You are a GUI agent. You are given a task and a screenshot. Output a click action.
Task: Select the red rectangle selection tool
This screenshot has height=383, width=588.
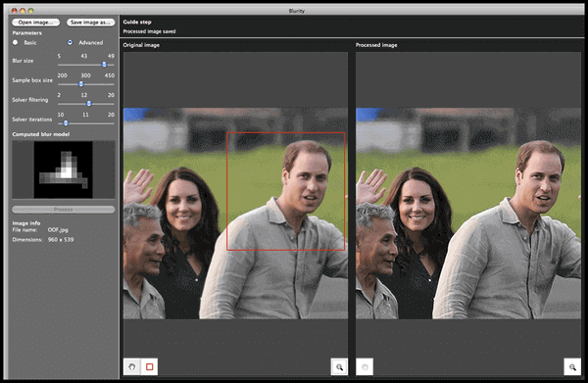(149, 366)
